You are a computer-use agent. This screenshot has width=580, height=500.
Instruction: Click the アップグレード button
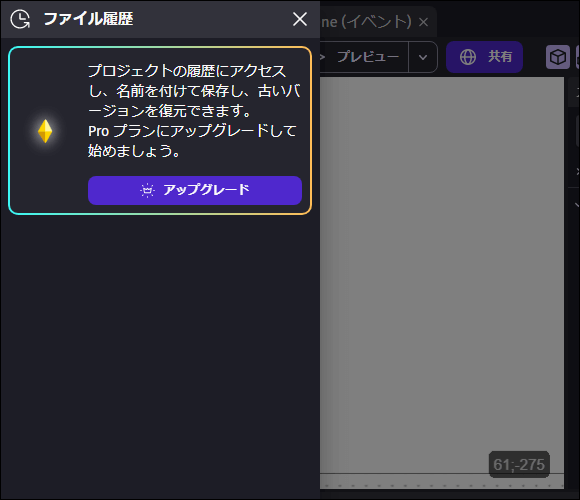click(x=195, y=190)
